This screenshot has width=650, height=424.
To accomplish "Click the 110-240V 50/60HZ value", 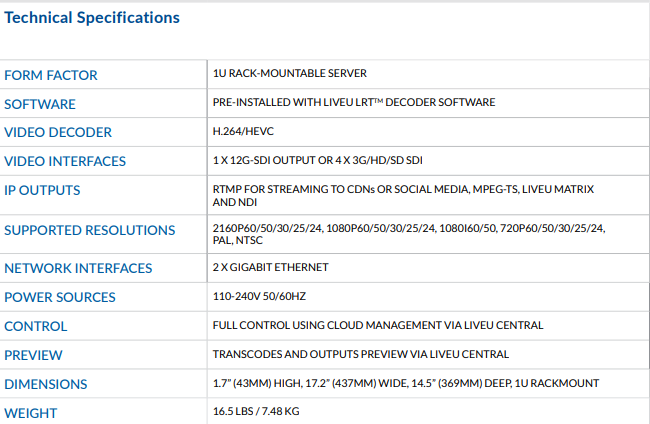I will (x=260, y=296).
